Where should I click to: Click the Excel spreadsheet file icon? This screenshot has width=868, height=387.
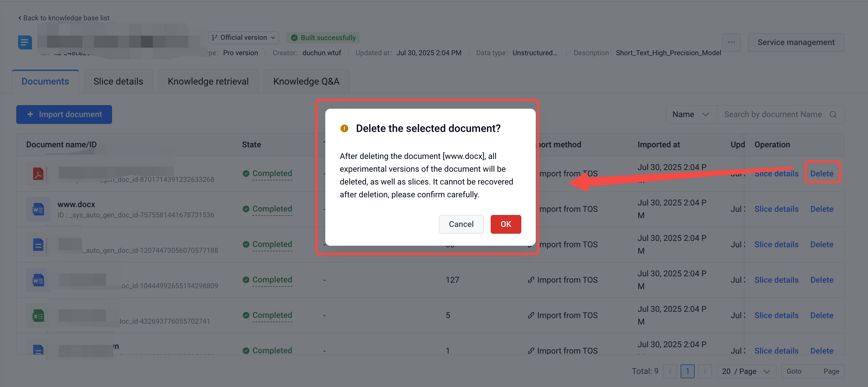38,316
